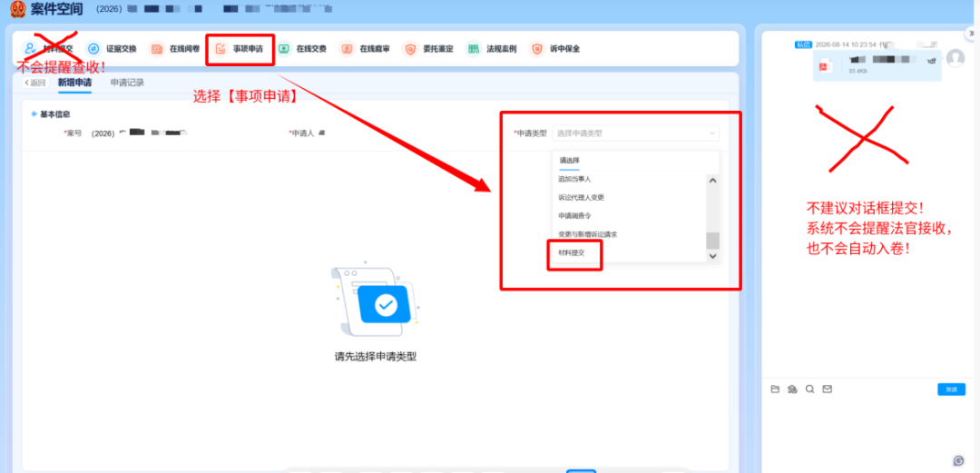The height and width of the screenshot is (473, 980).
Task: Open the PDF attachment in chat message
Action: [x=877, y=65]
